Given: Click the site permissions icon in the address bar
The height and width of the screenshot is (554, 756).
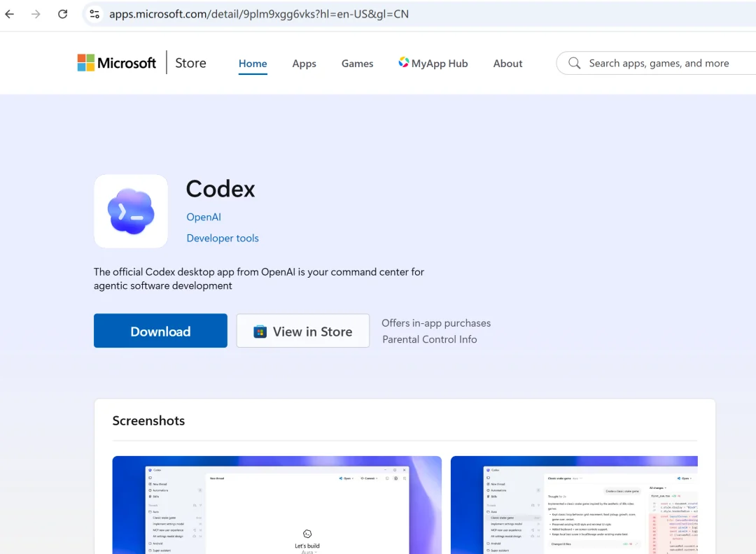Looking at the screenshot, I should (94, 14).
